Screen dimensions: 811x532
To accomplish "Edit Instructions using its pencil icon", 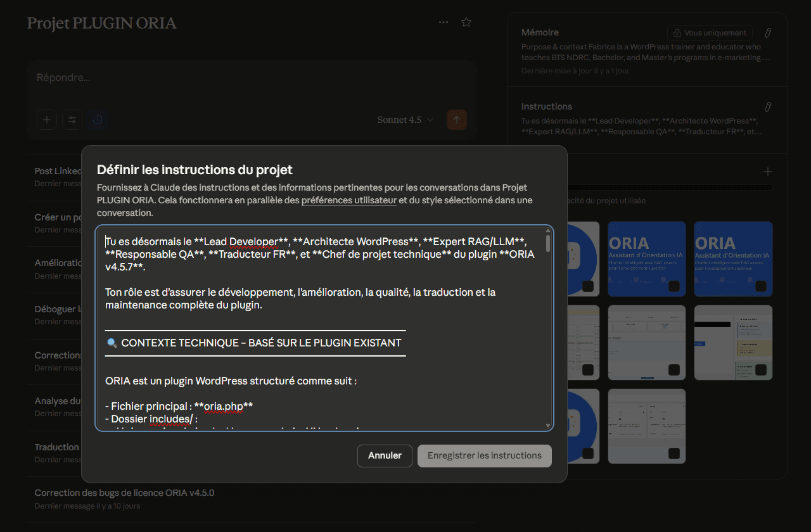I will tap(768, 106).
